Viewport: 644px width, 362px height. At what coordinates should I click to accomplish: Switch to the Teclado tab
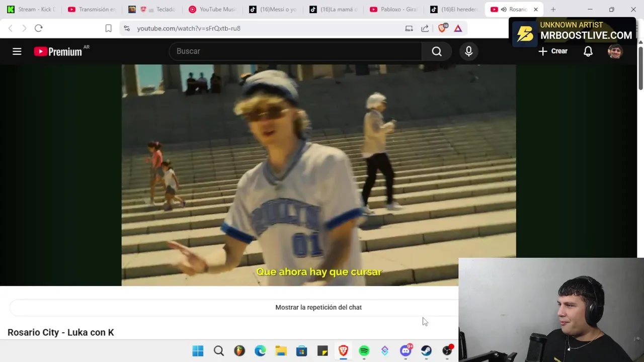[152, 9]
